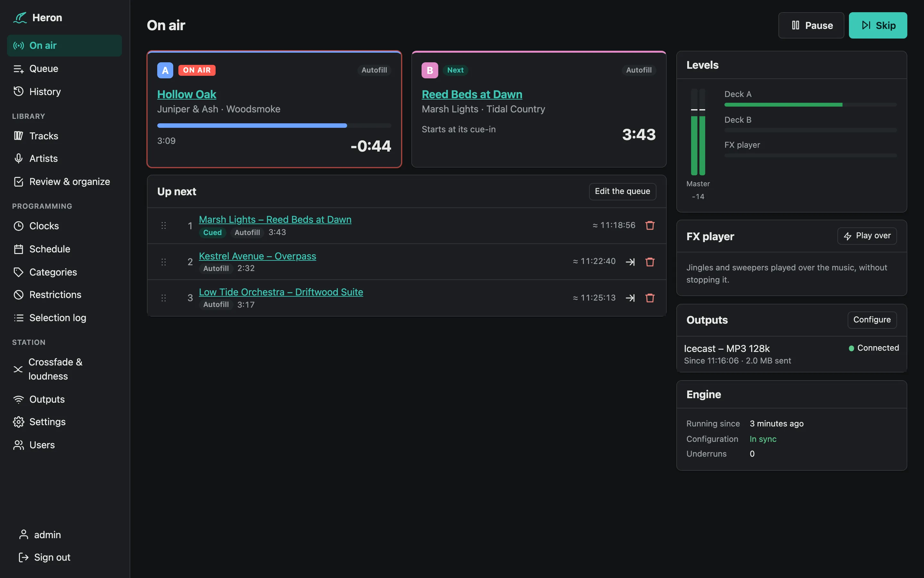Open the Tracks library

click(64, 136)
